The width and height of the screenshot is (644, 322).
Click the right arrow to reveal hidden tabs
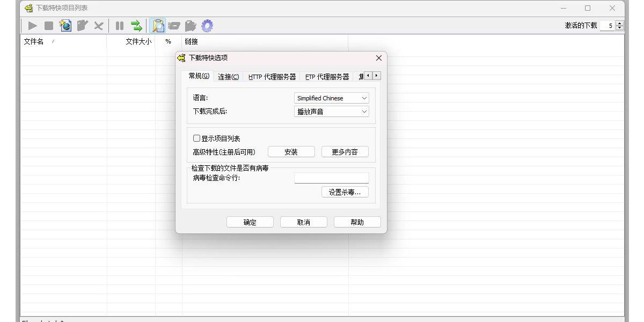(x=375, y=76)
